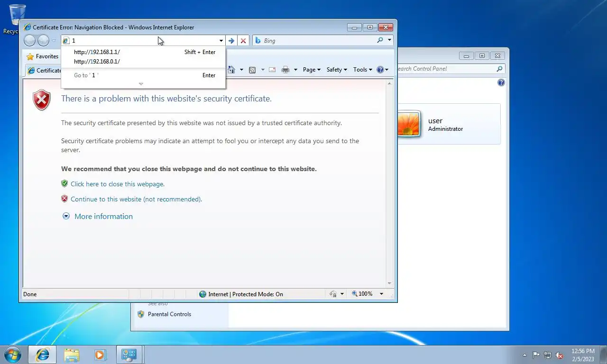The height and width of the screenshot is (364, 607).
Task: Click the RSS Feeds icon in the command bar
Action: coord(252,70)
